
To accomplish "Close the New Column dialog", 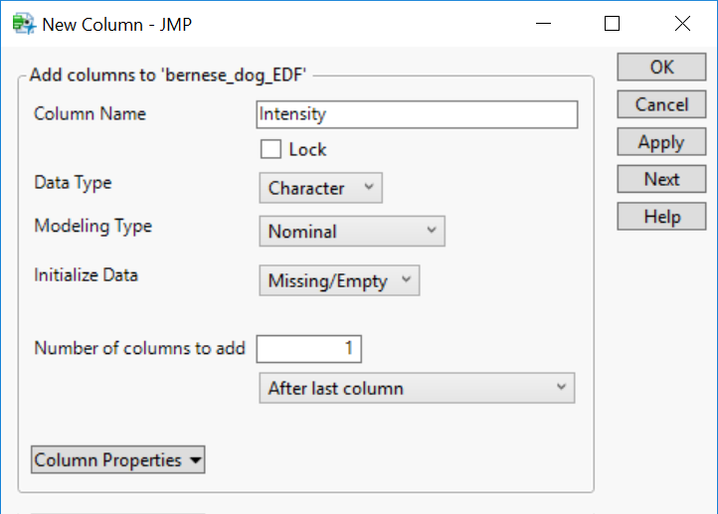I will pyautogui.click(x=682, y=23).
